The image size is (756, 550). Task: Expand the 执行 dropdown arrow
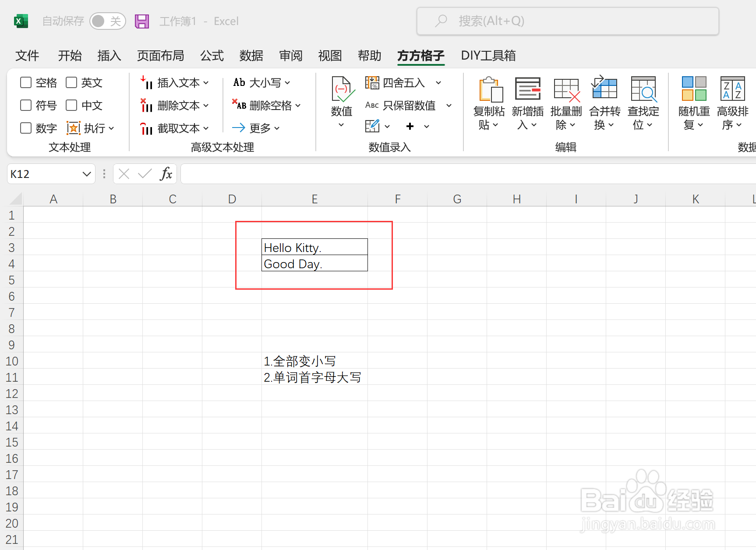coord(111,128)
